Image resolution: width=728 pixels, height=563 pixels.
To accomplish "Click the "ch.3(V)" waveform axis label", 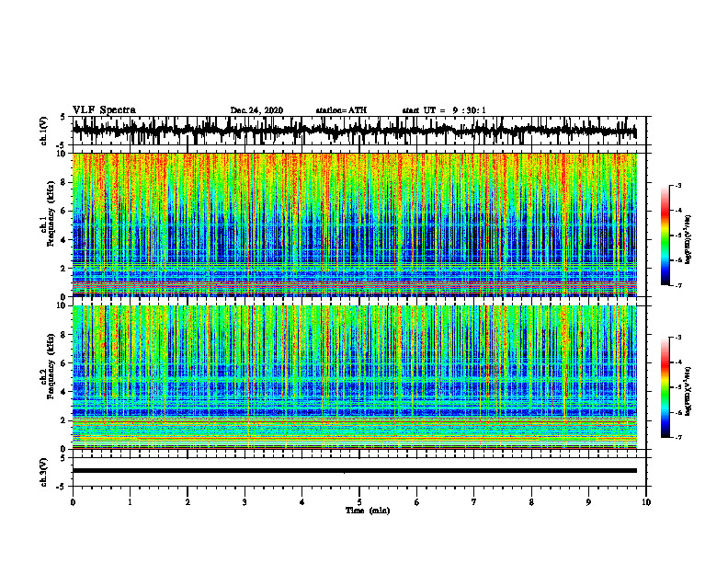I will tap(44, 473).
